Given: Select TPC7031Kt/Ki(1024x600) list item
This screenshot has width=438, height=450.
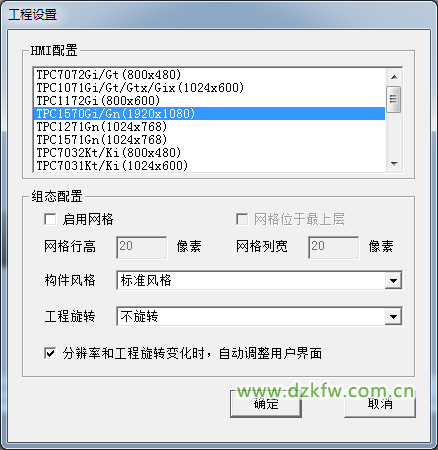Looking at the screenshot, I should pyautogui.click(x=209, y=166).
